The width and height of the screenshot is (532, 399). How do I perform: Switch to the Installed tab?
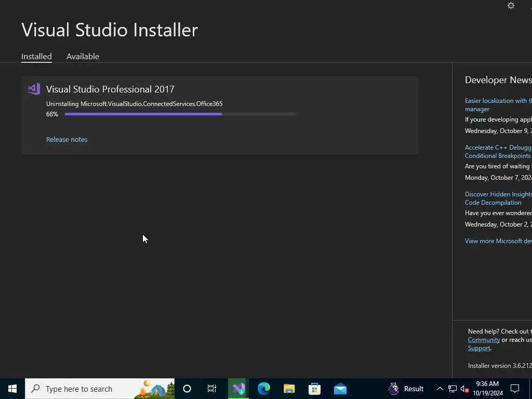(36, 56)
